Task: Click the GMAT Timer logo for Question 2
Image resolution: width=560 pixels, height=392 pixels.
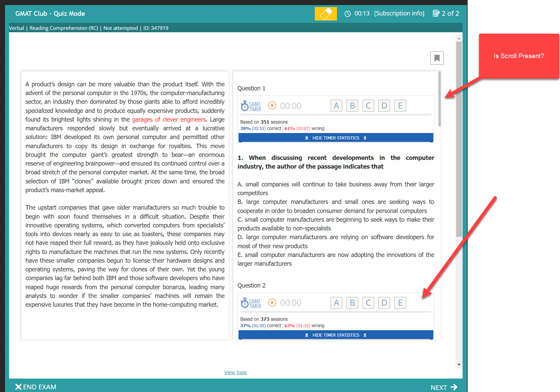Action: [251, 303]
